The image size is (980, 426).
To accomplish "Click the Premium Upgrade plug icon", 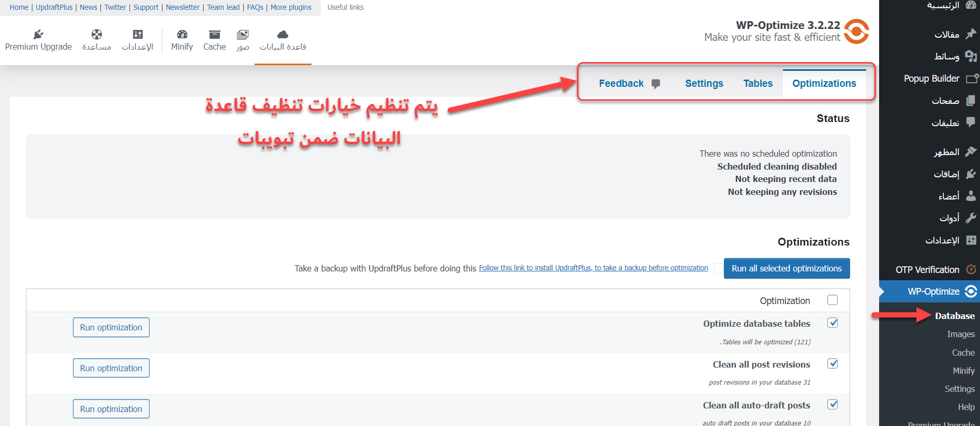I will tap(38, 34).
